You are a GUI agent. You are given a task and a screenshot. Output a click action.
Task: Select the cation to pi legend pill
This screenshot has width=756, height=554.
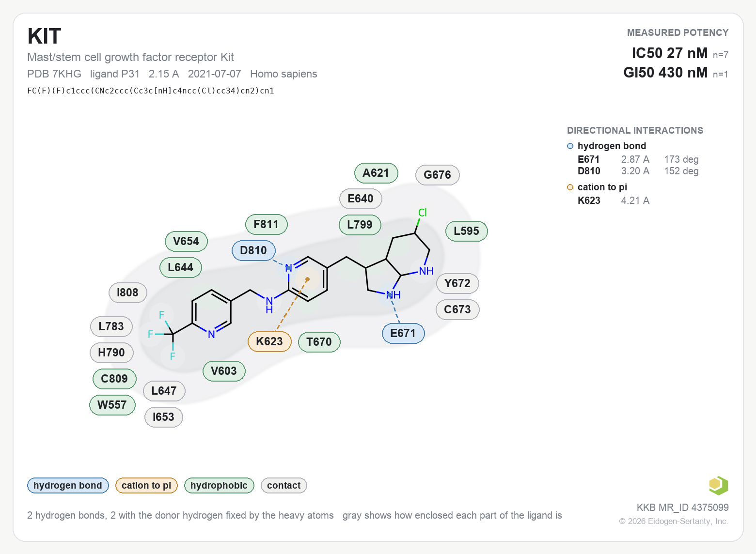[146, 485]
